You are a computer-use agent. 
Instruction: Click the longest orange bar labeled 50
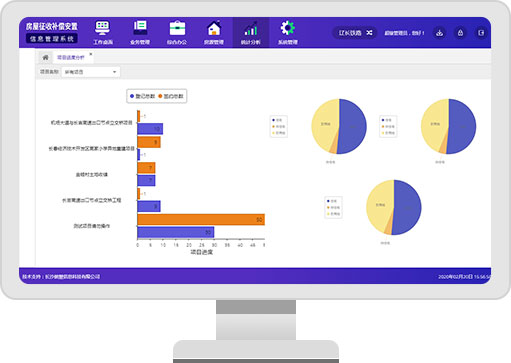[201, 220]
